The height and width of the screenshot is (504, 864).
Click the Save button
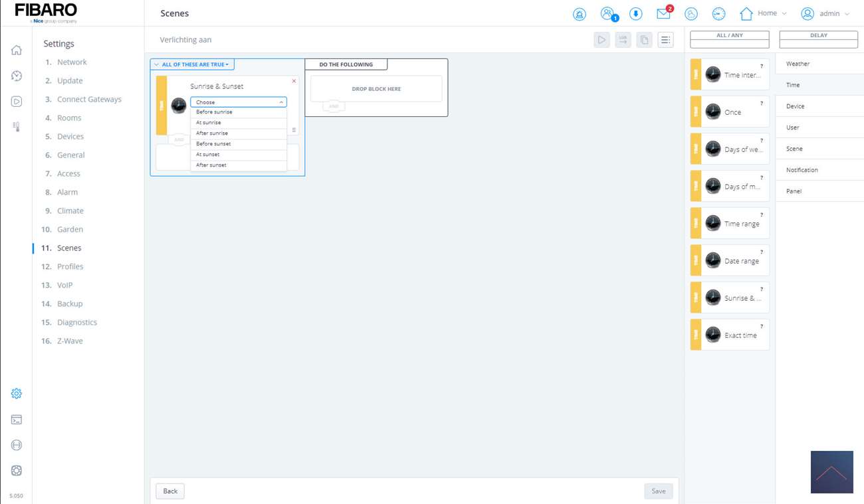click(x=658, y=491)
